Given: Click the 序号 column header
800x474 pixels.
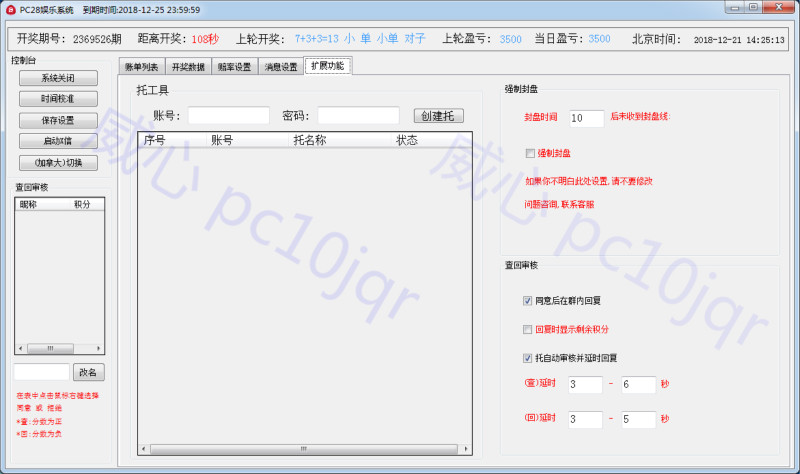Looking at the screenshot, I should tap(172, 140).
